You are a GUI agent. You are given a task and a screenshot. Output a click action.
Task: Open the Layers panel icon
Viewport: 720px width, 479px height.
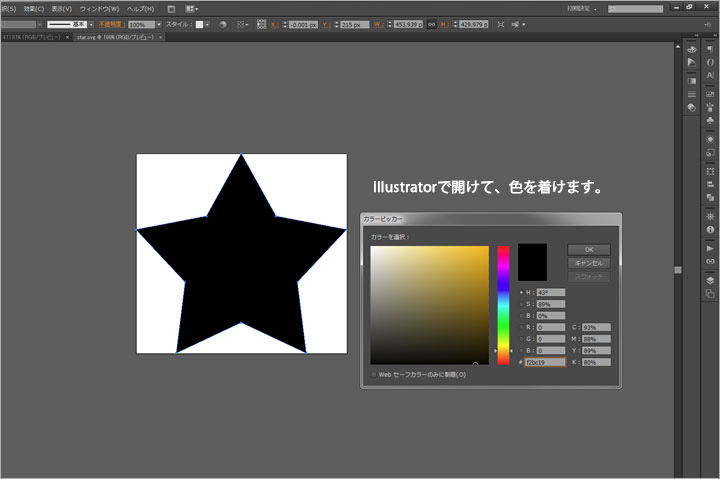coord(710,280)
